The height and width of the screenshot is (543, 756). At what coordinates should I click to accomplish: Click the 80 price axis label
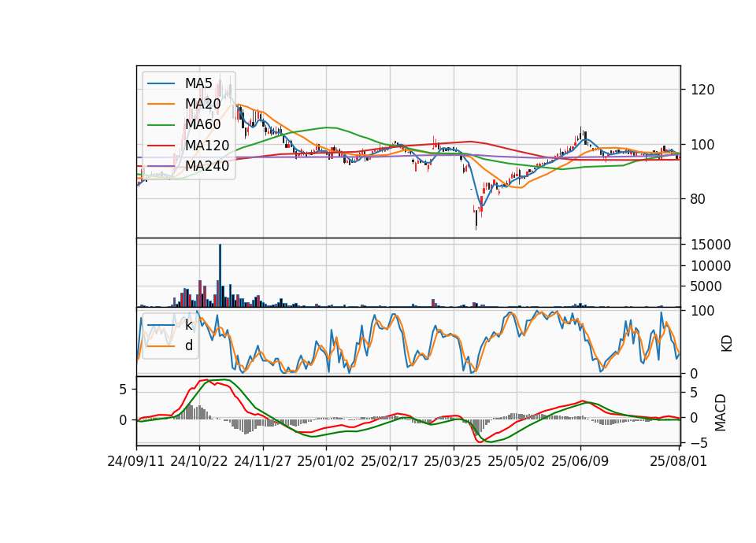tap(698, 199)
